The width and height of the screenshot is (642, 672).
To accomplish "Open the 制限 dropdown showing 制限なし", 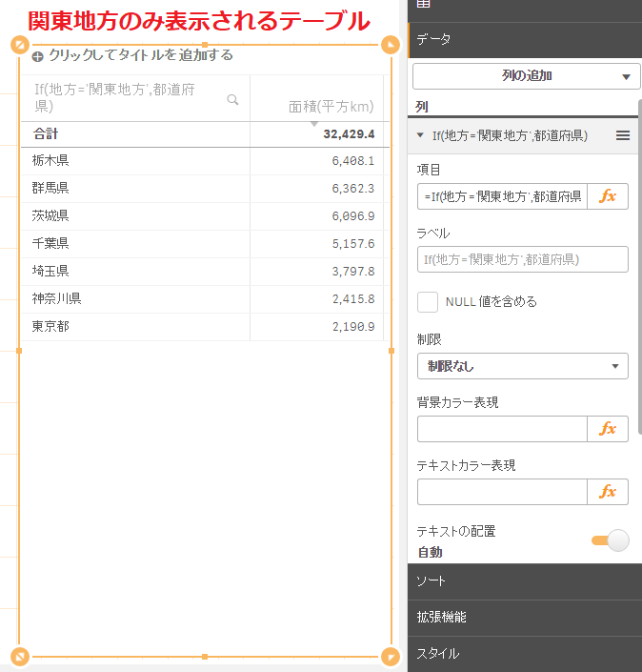I will point(522,366).
